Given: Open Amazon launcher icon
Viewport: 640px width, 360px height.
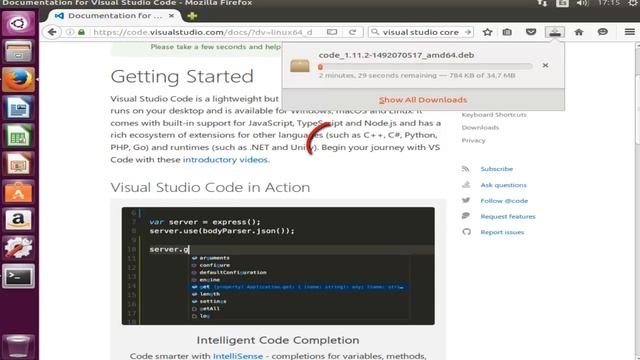Looking at the screenshot, I should (x=18, y=220).
